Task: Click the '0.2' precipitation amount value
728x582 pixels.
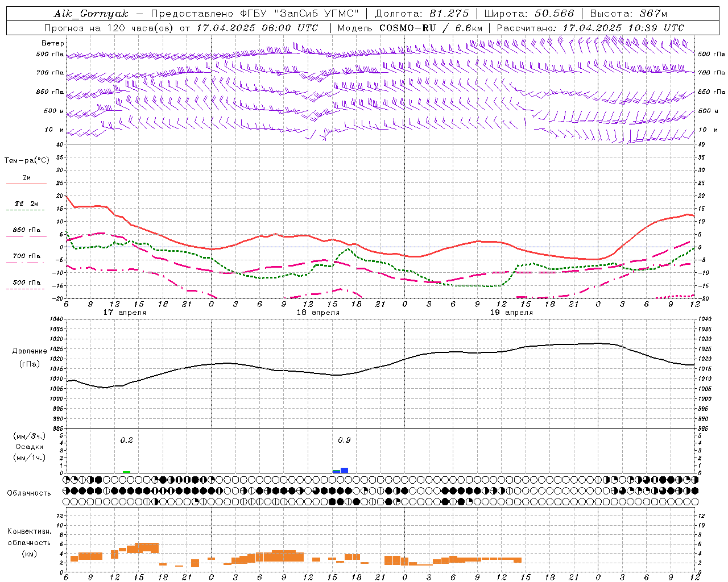Action: click(126, 440)
